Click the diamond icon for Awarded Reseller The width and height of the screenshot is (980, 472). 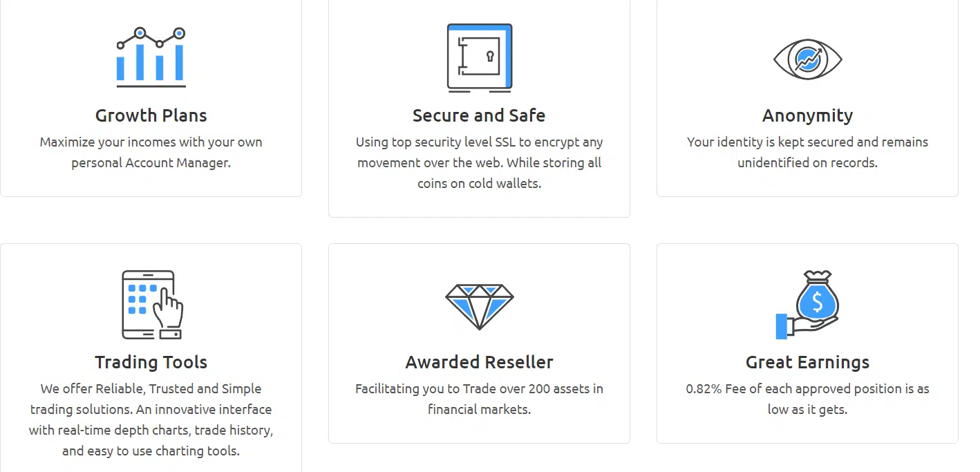pos(479,305)
